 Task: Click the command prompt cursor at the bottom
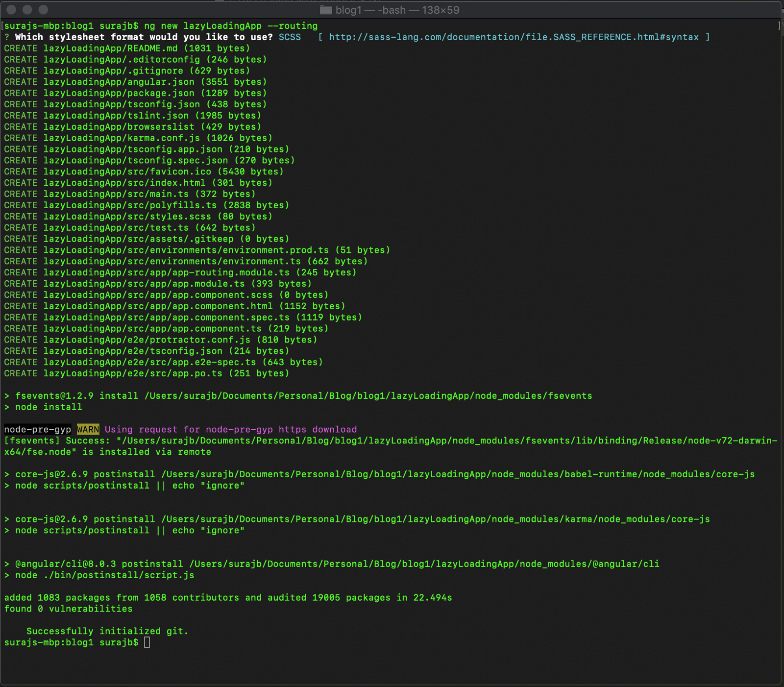tap(147, 642)
